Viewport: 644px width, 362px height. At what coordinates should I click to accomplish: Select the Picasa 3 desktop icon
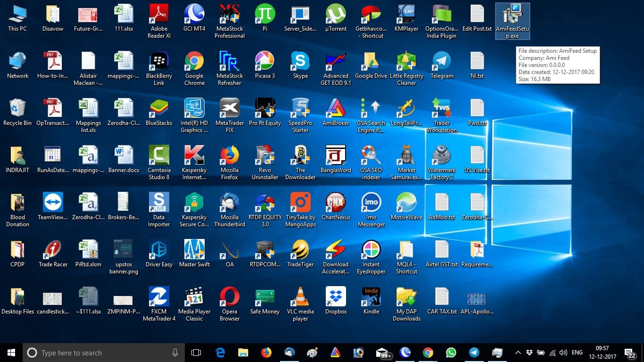[x=265, y=65]
